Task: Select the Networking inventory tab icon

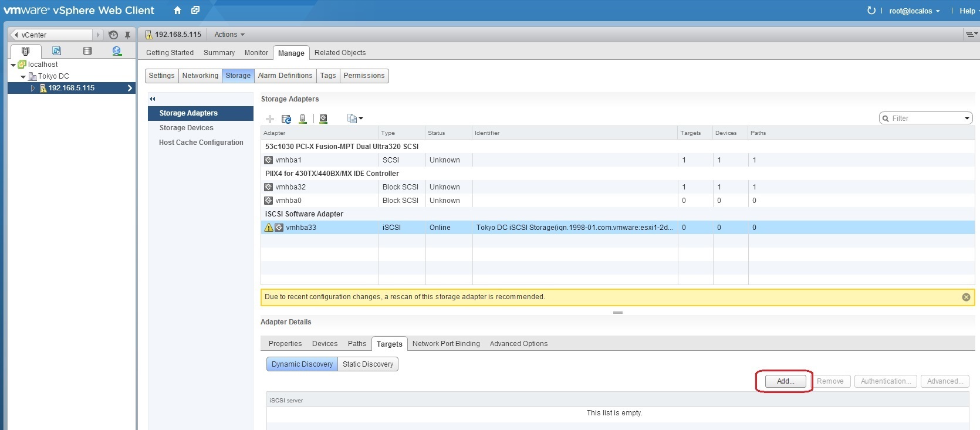Action: pyautogui.click(x=117, y=51)
